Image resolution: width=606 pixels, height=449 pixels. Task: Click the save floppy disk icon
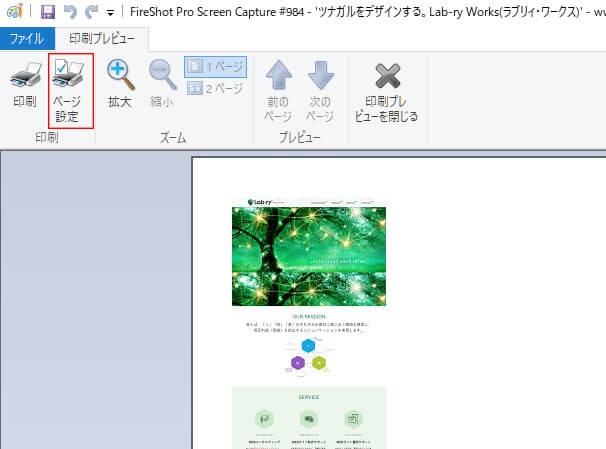pyautogui.click(x=48, y=12)
